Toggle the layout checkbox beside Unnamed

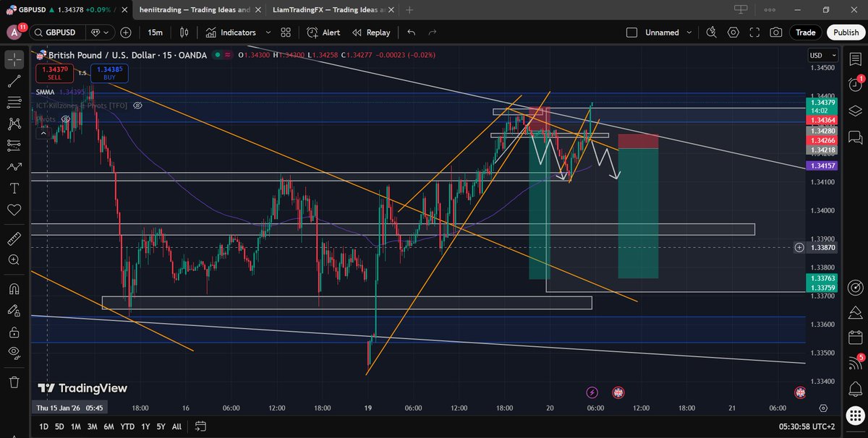tap(631, 33)
